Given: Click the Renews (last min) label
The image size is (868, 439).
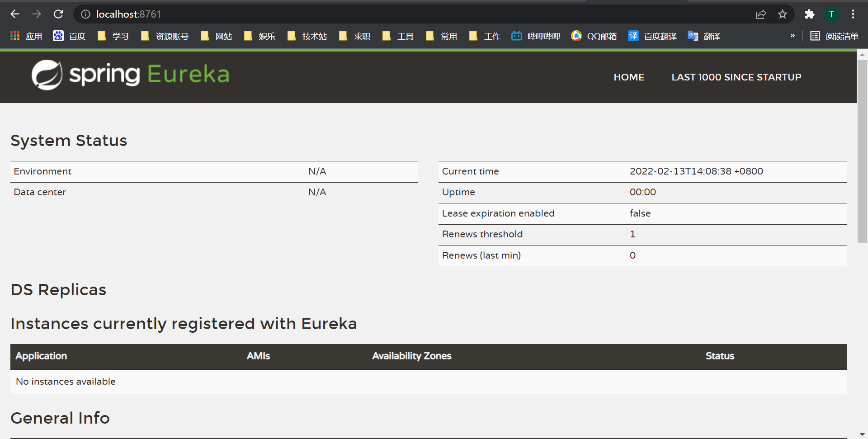Looking at the screenshot, I should pyautogui.click(x=481, y=255).
